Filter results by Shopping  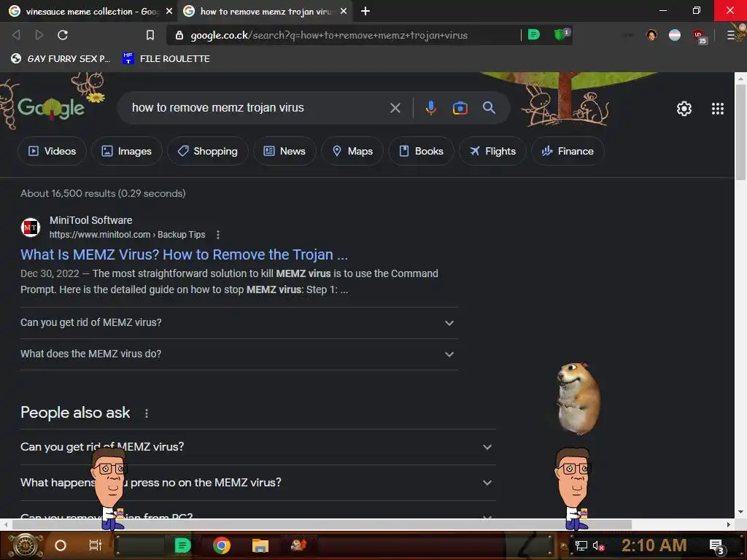coord(207,152)
